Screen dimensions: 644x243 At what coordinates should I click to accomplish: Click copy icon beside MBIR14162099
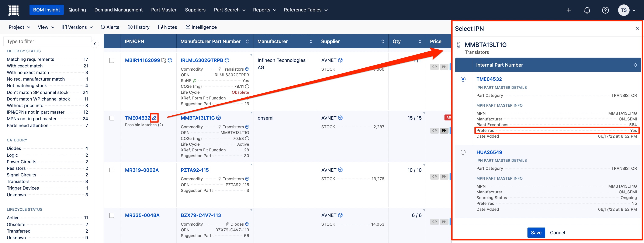(164, 60)
